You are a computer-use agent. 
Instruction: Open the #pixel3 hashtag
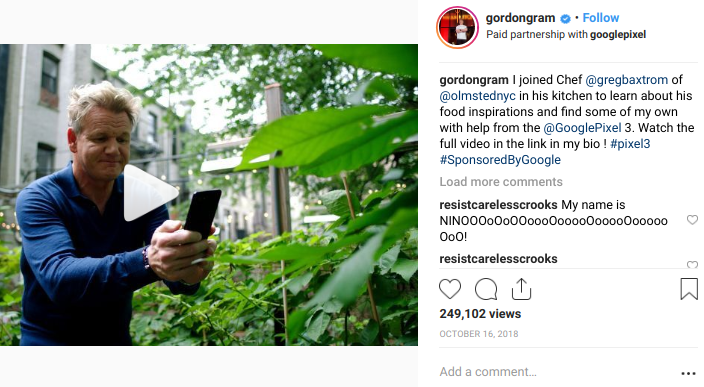pyautogui.click(x=630, y=144)
